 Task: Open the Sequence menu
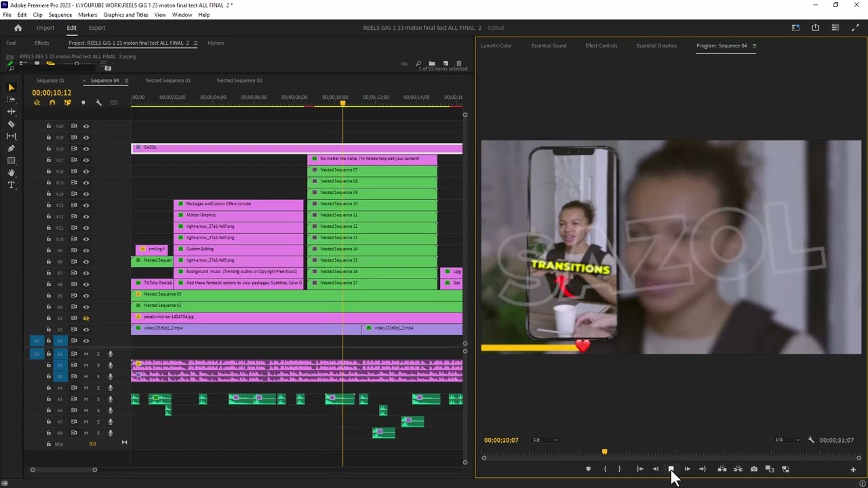click(60, 14)
